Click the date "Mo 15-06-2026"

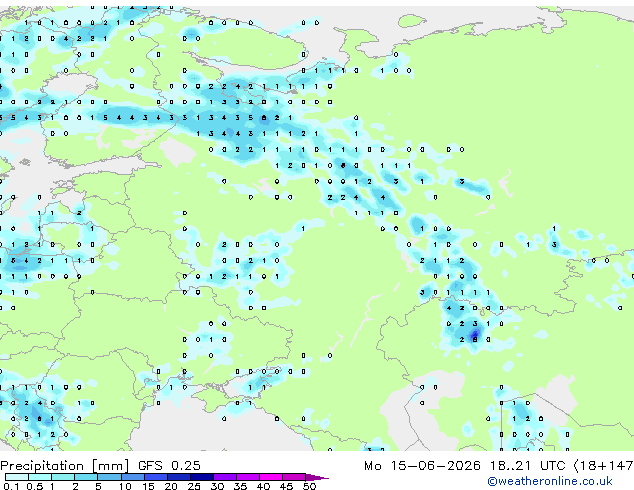tap(422, 466)
